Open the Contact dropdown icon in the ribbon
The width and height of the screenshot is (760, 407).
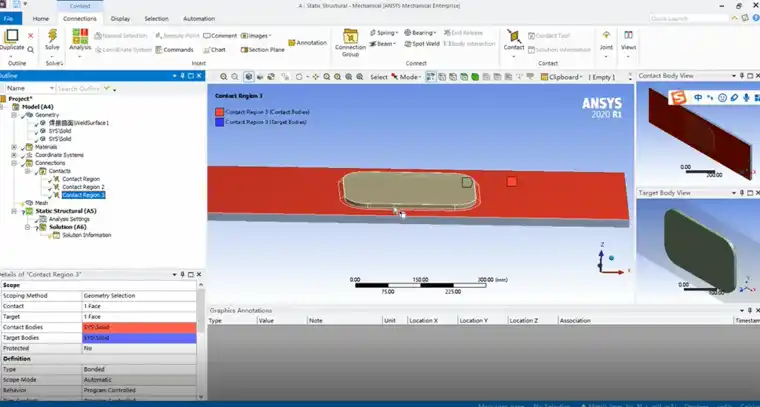coord(514,36)
